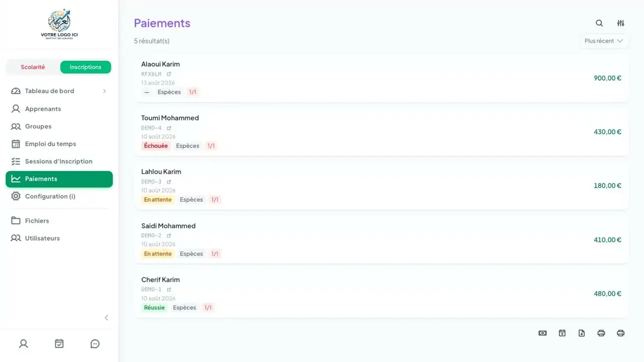Select the Paiements menu item
The height and width of the screenshot is (362, 644).
click(59, 179)
